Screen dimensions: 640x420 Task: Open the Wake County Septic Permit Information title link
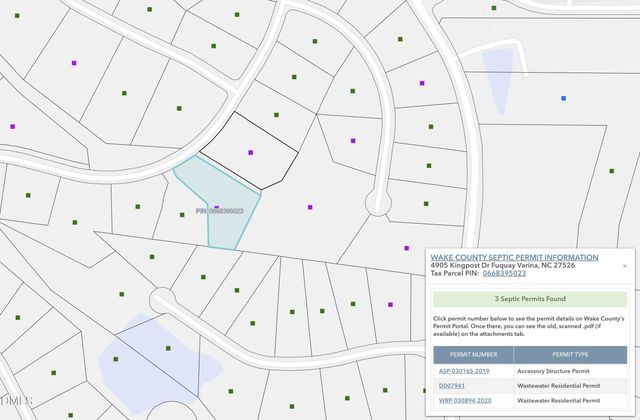(514, 257)
